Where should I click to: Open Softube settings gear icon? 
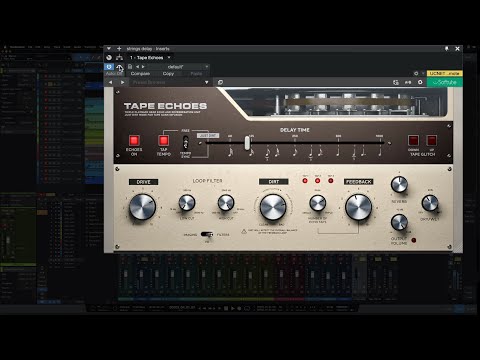[x=420, y=82]
